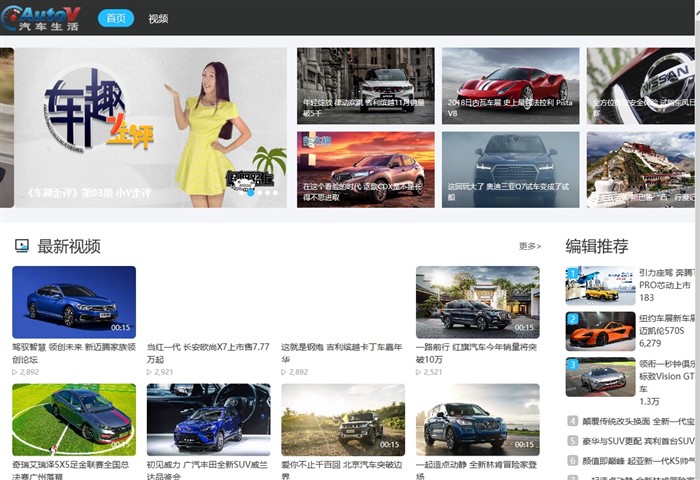Viewport: 700px width, 480px height.
Task: Open ranked item 6 颜值即巅峰 起亚K5
Action: pos(638,461)
